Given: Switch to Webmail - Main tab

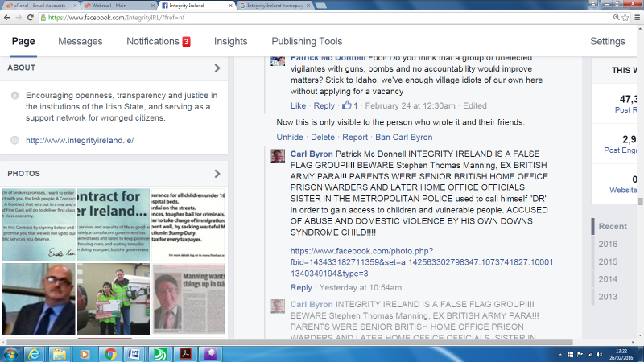Looking at the screenshot, I should click(x=118, y=6).
